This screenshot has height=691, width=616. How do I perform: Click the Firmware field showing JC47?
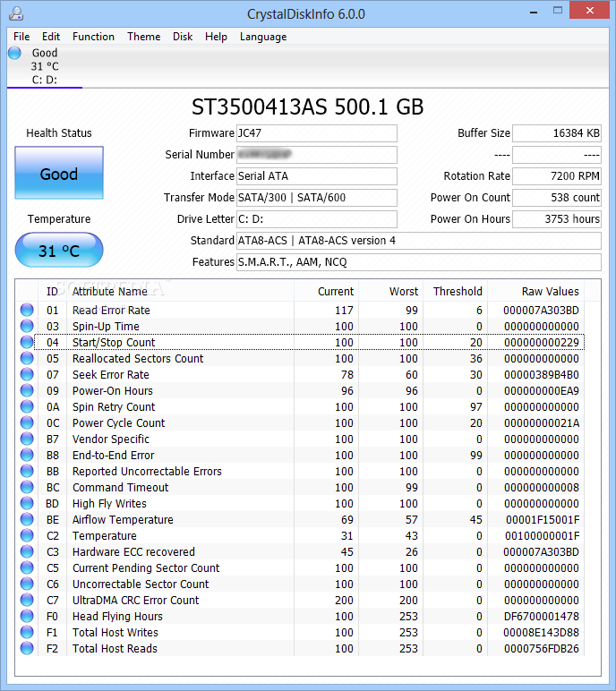point(317,133)
